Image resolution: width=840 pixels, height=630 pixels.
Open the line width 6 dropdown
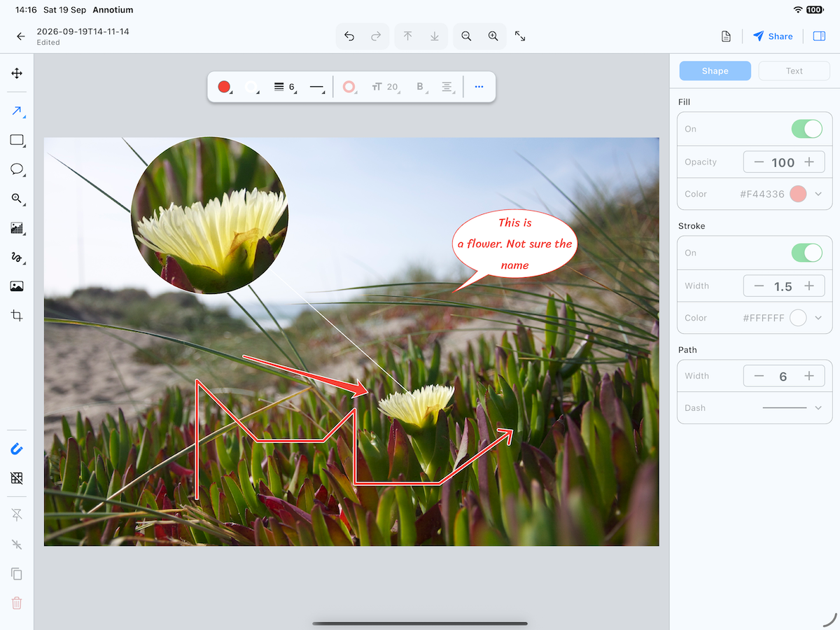284,87
